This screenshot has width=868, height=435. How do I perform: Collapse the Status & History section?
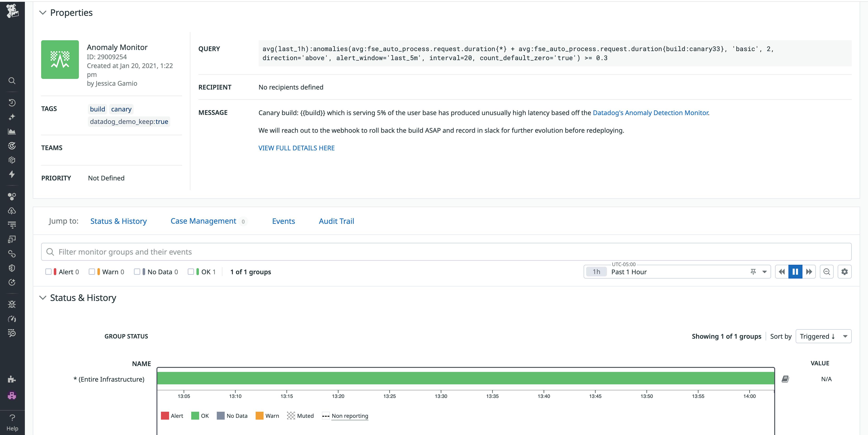coord(42,298)
